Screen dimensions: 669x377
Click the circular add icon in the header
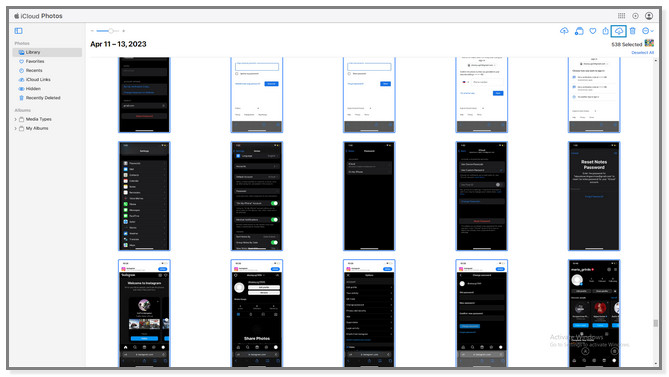pyautogui.click(x=635, y=16)
